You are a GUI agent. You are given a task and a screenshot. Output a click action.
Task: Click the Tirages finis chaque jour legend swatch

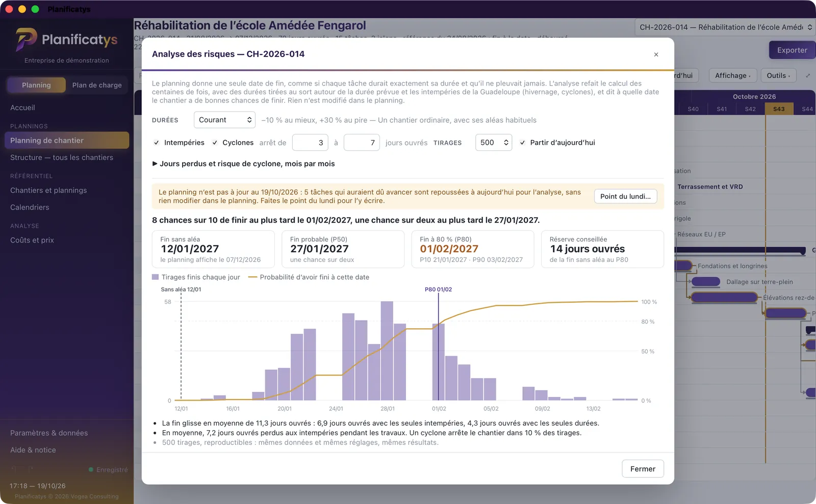(x=156, y=277)
